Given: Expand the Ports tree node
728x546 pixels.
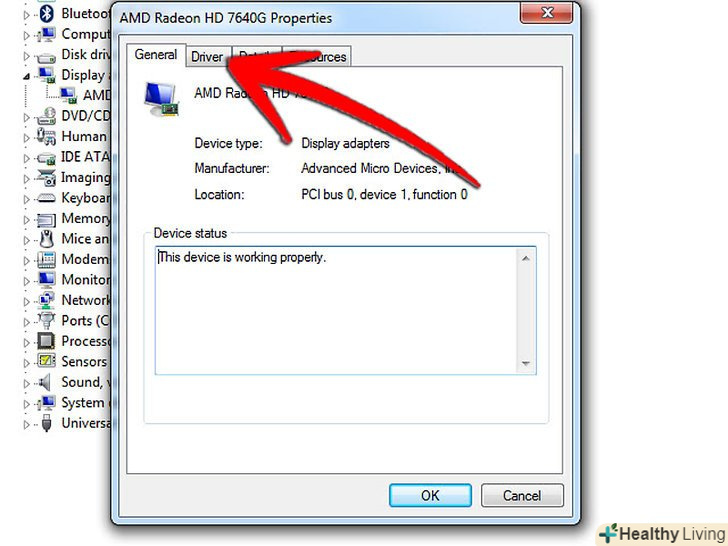Looking at the screenshot, I should [26, 321].
